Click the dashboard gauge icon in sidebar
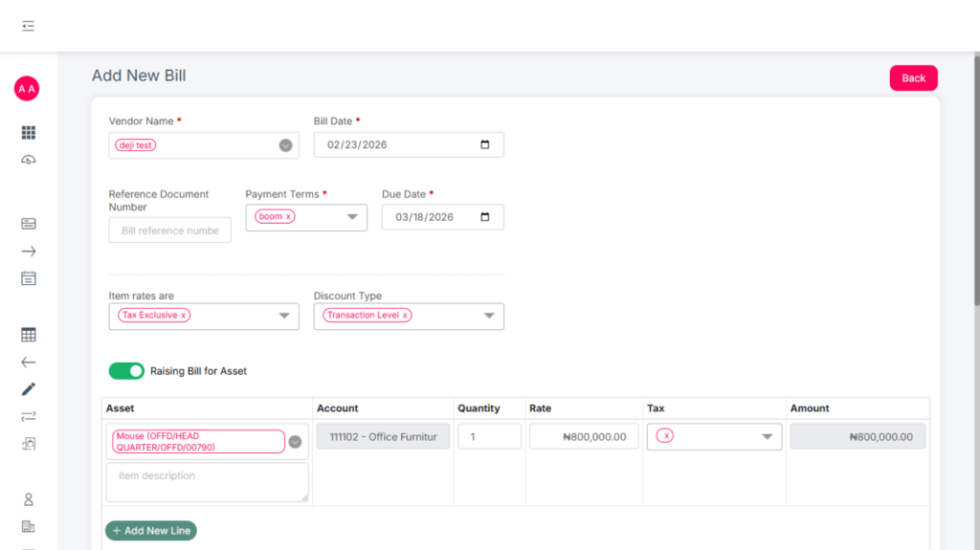The height and width of the screenshot is (550, 980). pyautogui.click(x=29, y=160)
